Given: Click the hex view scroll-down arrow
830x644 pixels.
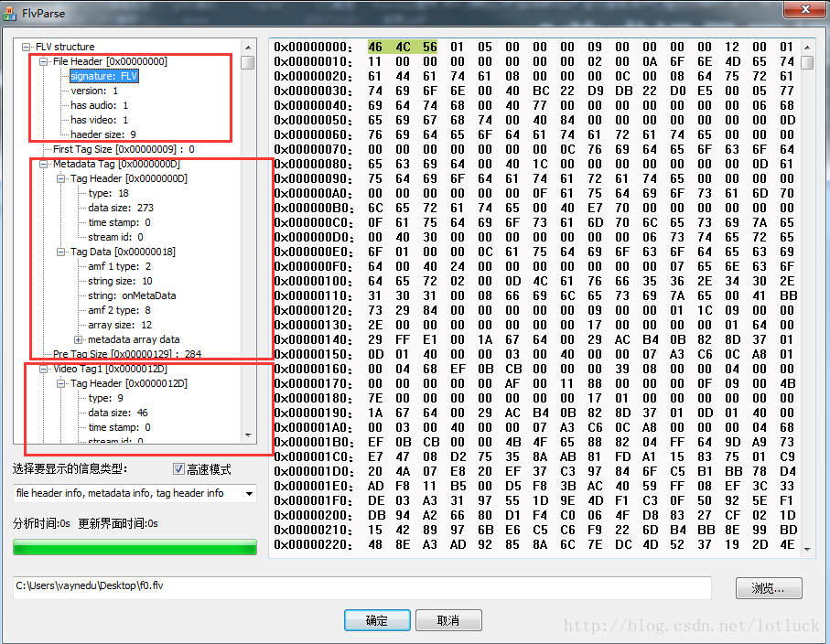Looking at the screenshot, I should [807, 549].
